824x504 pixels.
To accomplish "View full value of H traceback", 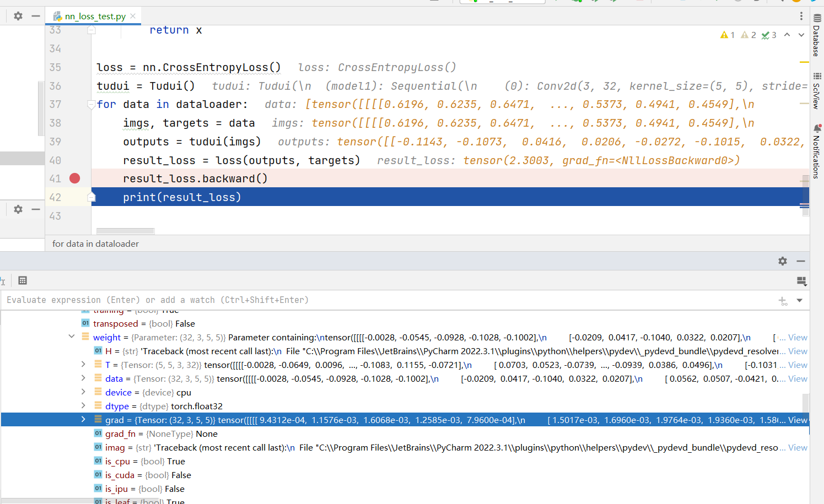I will 798,351.
